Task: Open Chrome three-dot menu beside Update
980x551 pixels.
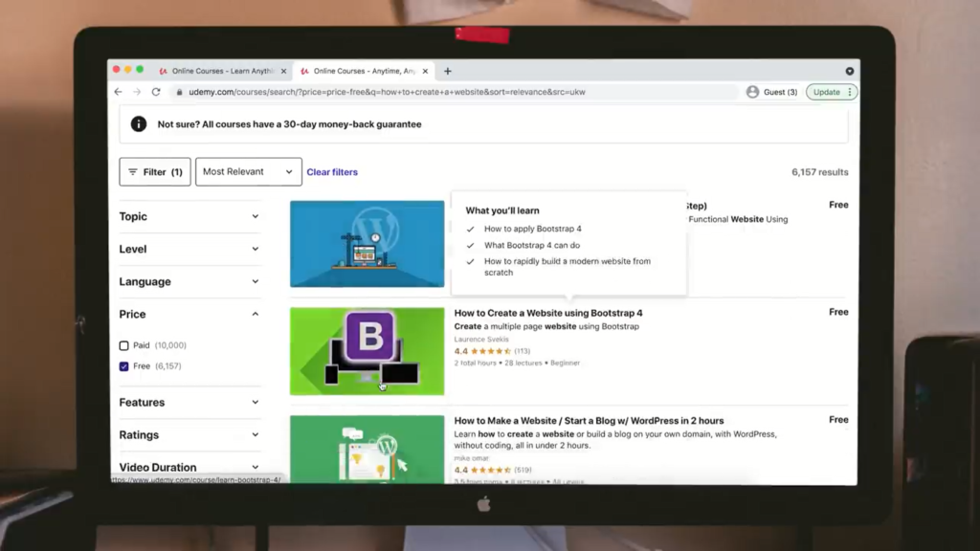Action: point(850,92)
